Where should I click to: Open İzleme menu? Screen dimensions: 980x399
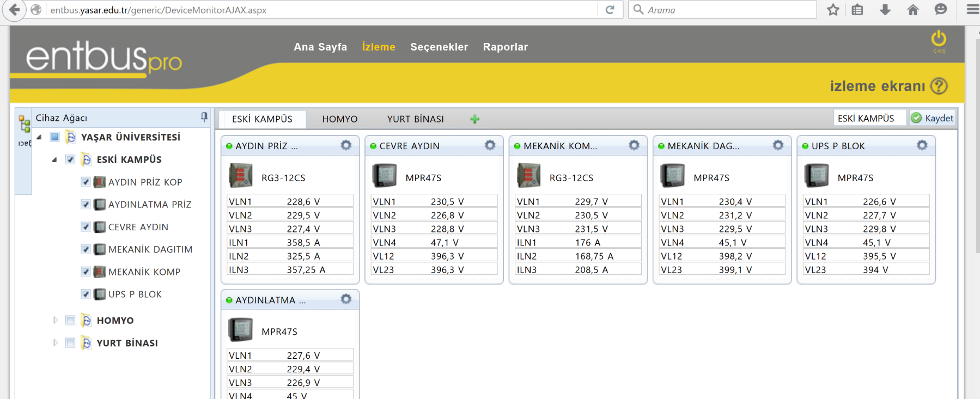click(379, 47)
